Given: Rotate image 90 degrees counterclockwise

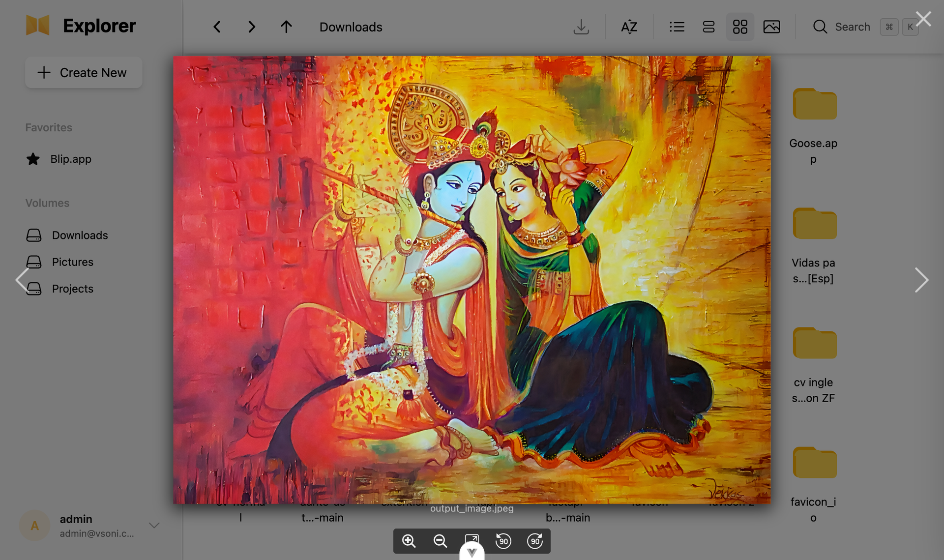Looking at the screenshot, I should [x=503, y=541].
